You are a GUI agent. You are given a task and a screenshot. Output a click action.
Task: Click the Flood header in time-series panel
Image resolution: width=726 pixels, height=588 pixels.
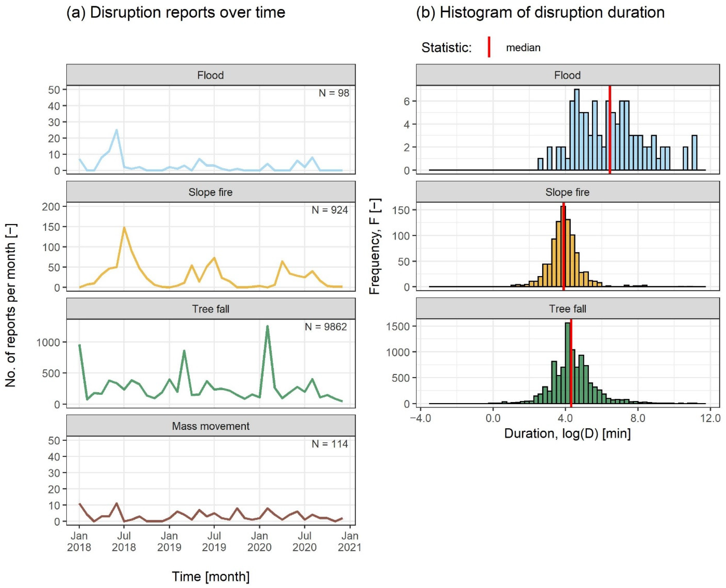click(x=210, y=75)
